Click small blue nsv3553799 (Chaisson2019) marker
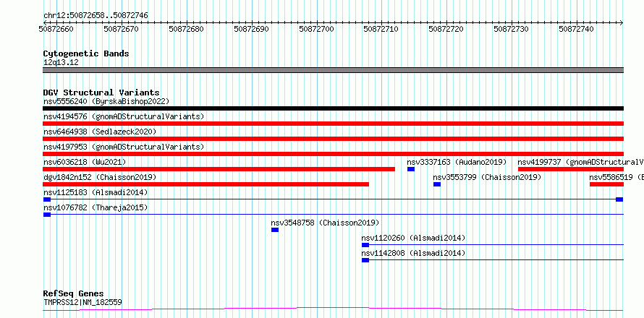This screenshot has width=644, height=318. (437, 184)
